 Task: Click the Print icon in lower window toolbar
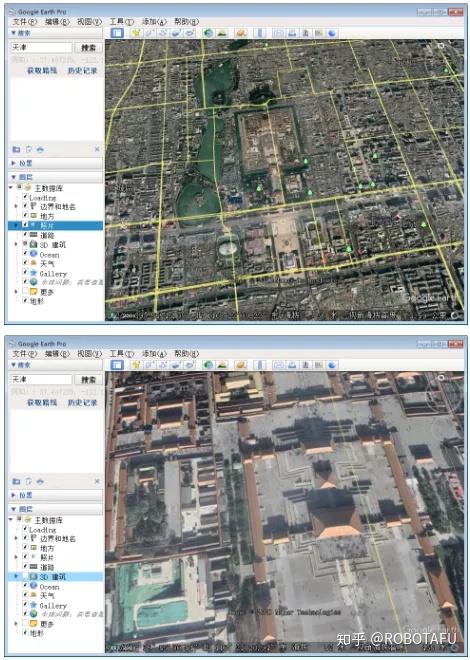coord(292,365)
